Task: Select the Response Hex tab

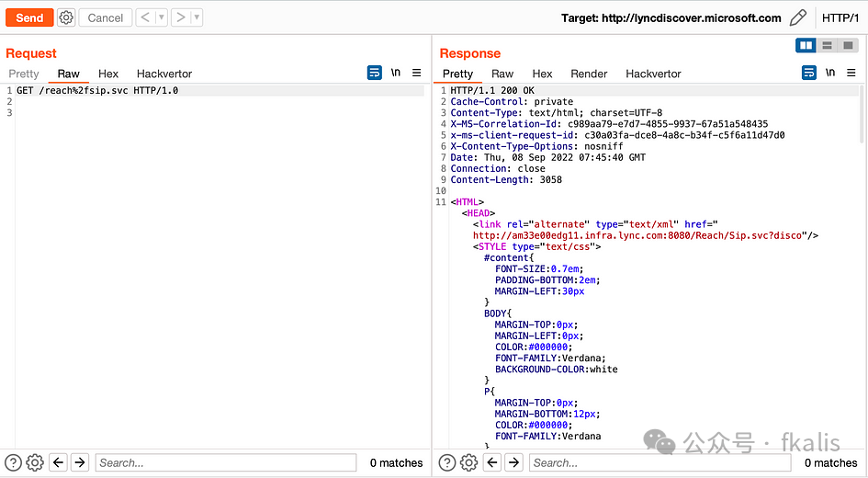Action: [x=542, y=74]
